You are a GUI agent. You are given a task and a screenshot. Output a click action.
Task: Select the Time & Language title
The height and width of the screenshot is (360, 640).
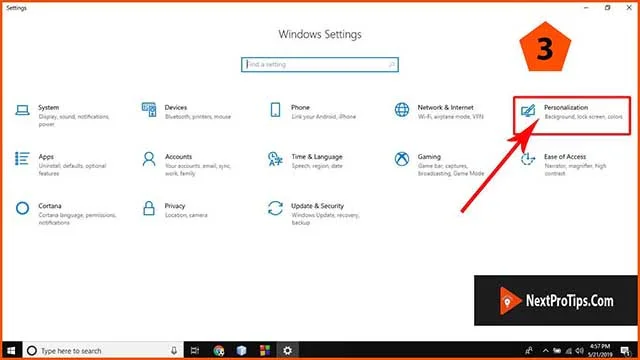[317, 157]
